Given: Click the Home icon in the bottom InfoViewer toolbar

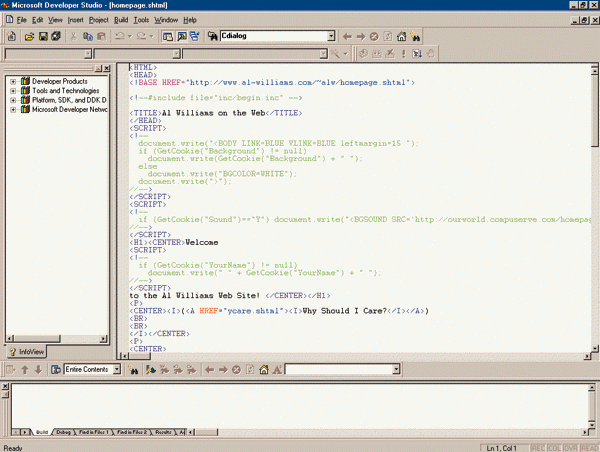Looking at the screenshot, I should click(263, 369).
